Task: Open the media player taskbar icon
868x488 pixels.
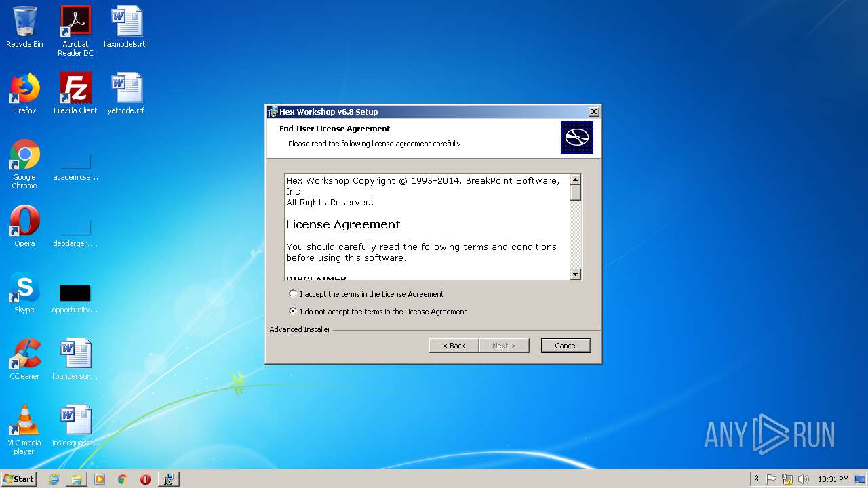Action: [100, 479]
